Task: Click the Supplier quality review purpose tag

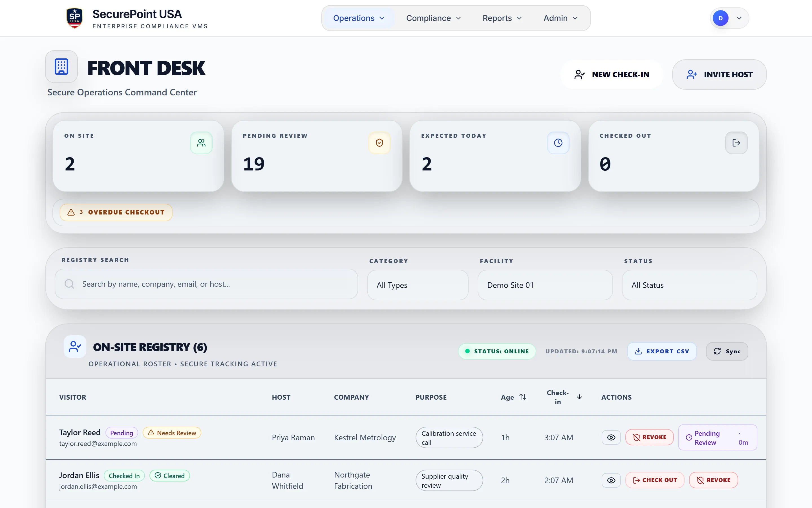Action: 449,480
